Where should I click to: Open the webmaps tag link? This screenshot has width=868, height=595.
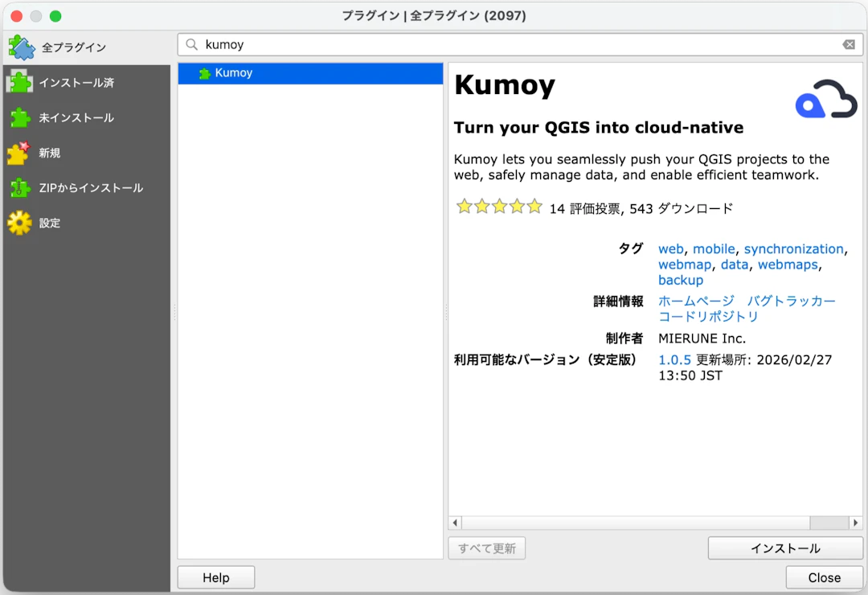(788, 265)
